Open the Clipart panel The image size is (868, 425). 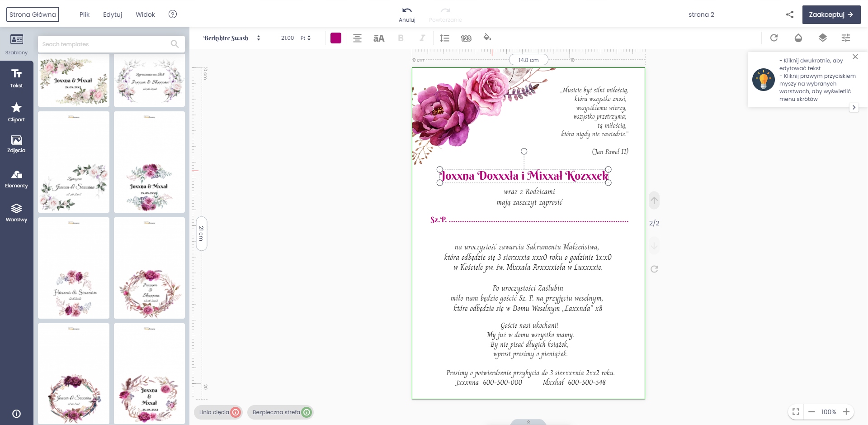pyautogui.click(x=16, y=112)
